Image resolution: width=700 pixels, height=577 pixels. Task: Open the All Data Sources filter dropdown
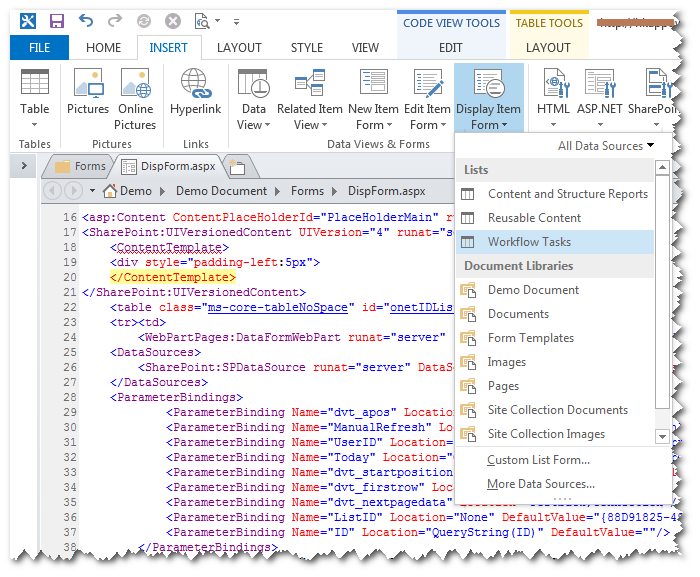point(606,146)
